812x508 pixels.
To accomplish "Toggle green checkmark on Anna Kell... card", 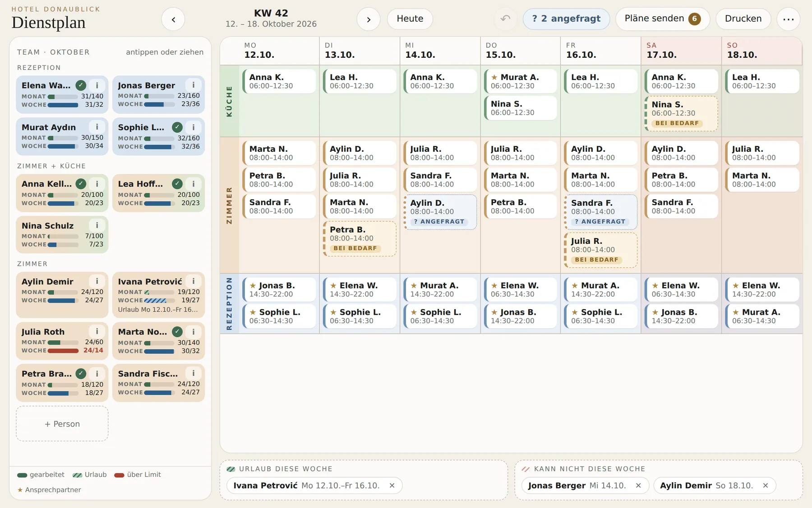I will click(x=81, y=184).
